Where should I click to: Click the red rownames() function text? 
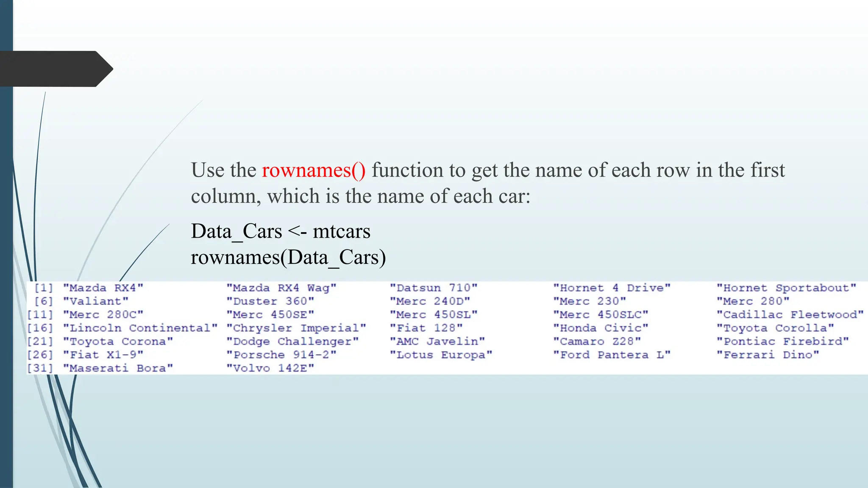(x=314, y=170)
